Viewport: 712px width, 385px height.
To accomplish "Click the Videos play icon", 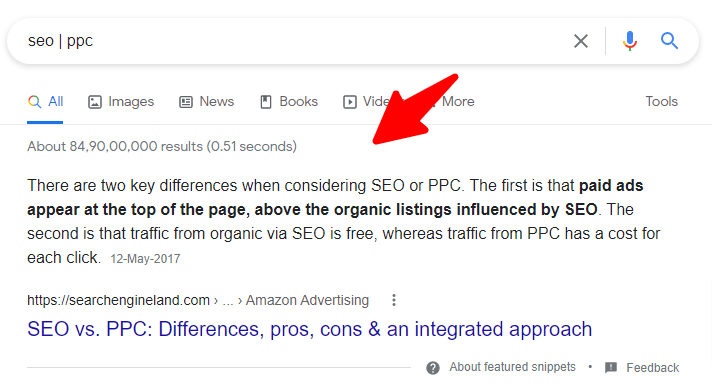I will [350, 102].
